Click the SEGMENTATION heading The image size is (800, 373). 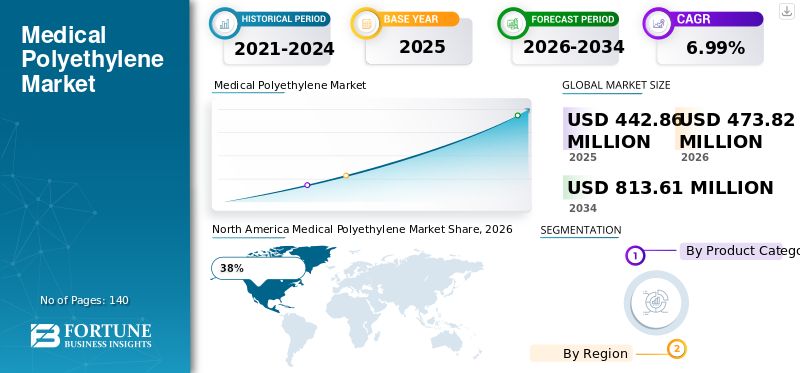point(581,230)
